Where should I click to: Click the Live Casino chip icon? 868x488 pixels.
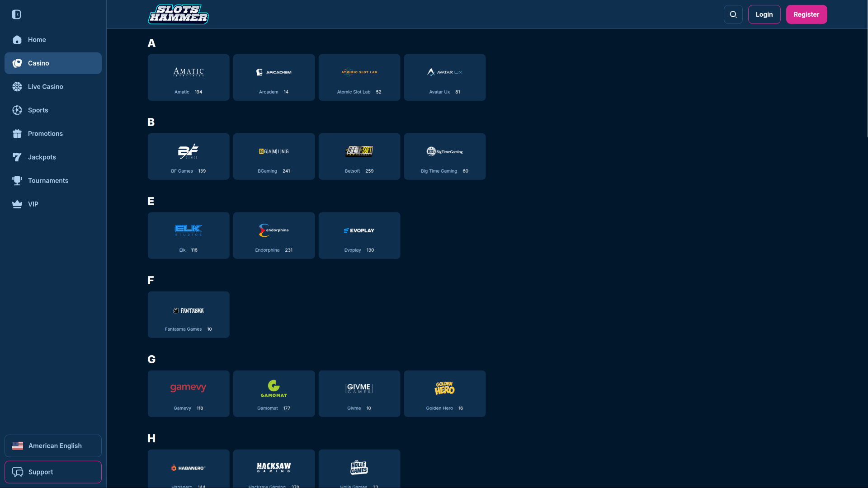click(x=17, y=87)
